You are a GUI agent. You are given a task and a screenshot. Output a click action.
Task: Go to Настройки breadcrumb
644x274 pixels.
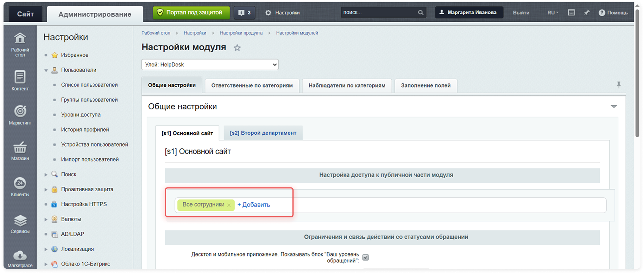(195, 33)
